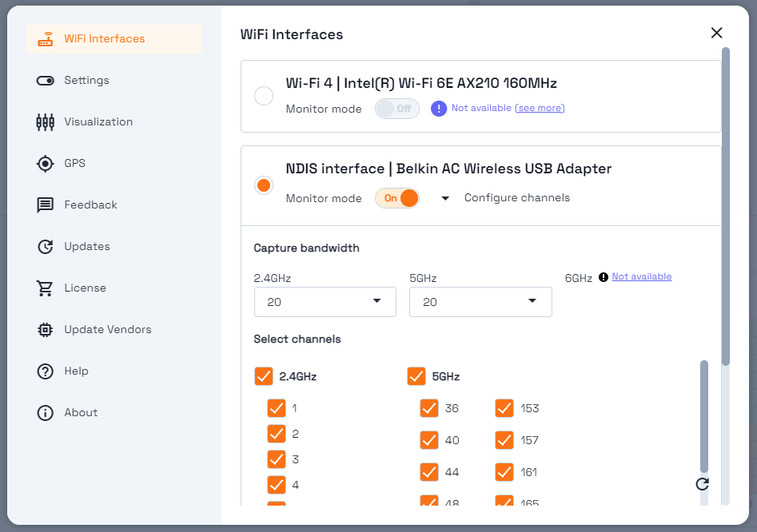
Task: Open the WiFi Interfaces section
Action: (114, 39)
